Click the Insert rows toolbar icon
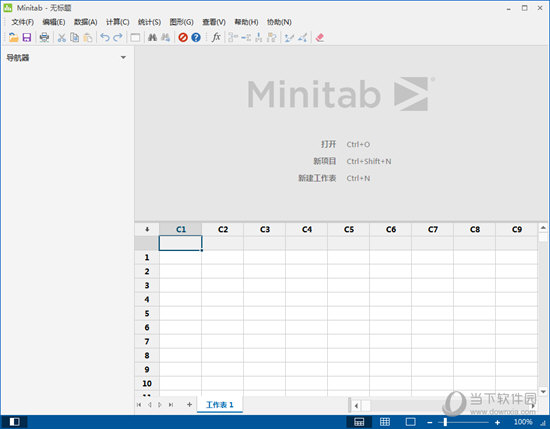Viewport: 550px width, 429px height. [x=246, y=37]
